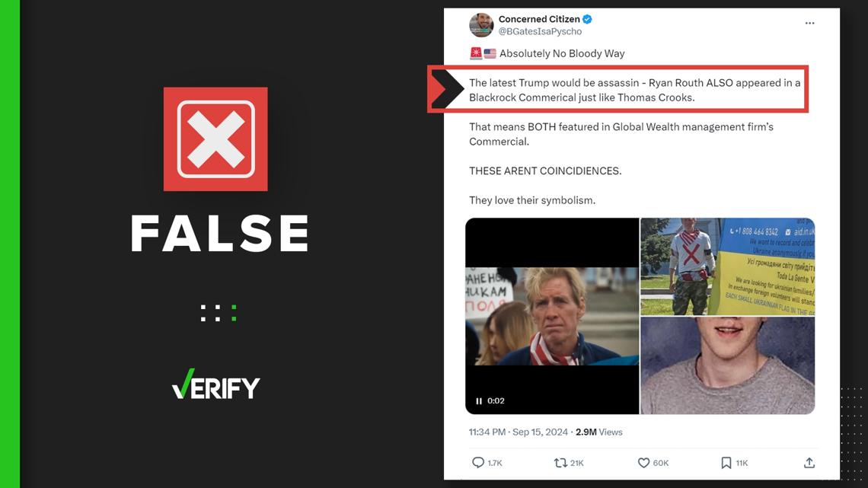Image resolution: width=868 pixels, height=488 pixels.
Task: Open the @BGatesIsaPyscho handle link
Action: [x=540, y=31]
